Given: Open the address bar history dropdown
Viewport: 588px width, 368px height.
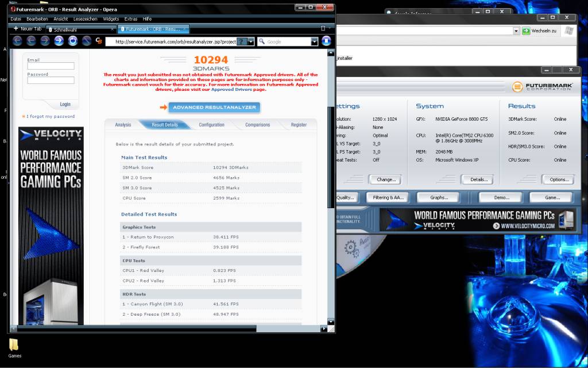Looking at the screenshot, I should (x=251, y=41).
